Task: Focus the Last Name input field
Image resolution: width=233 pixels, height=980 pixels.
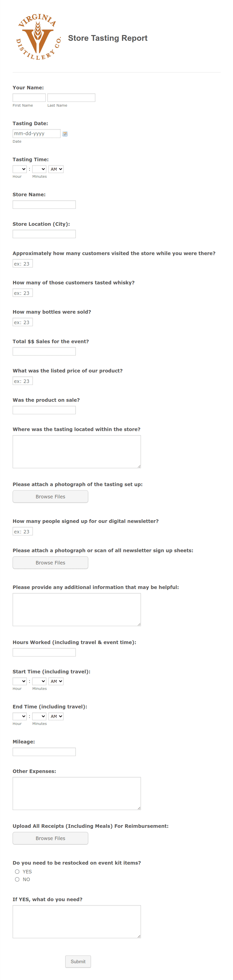Action: click(71, 98)
